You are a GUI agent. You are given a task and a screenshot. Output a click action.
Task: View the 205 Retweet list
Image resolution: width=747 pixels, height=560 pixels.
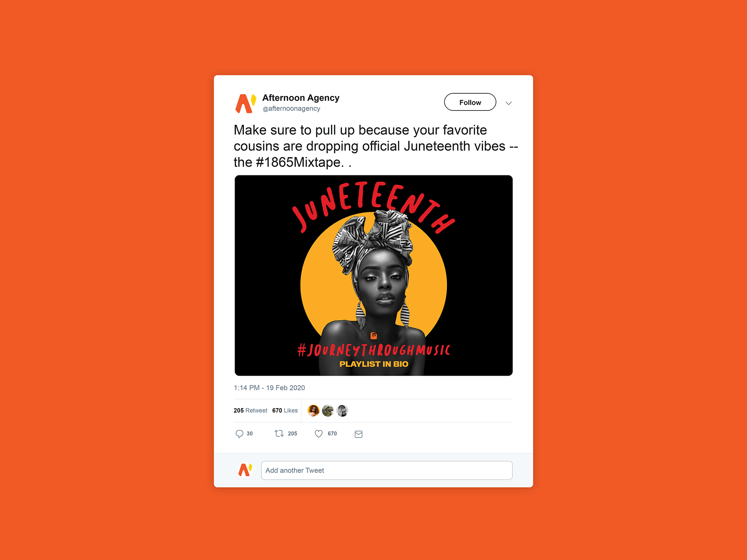[250, 411]
